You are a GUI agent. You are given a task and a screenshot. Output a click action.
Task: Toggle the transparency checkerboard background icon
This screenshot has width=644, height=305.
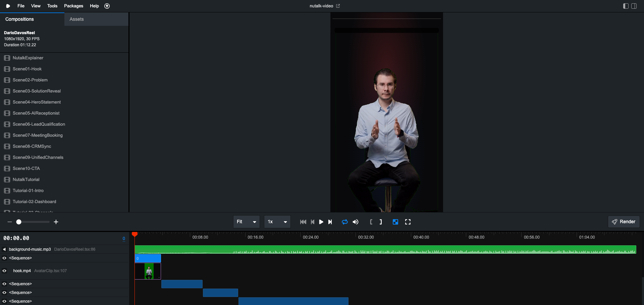click(395, 222)
